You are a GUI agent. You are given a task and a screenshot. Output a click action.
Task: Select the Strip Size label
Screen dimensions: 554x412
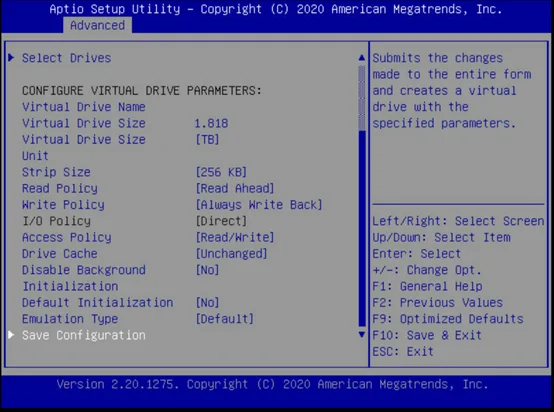click(56, 172)
